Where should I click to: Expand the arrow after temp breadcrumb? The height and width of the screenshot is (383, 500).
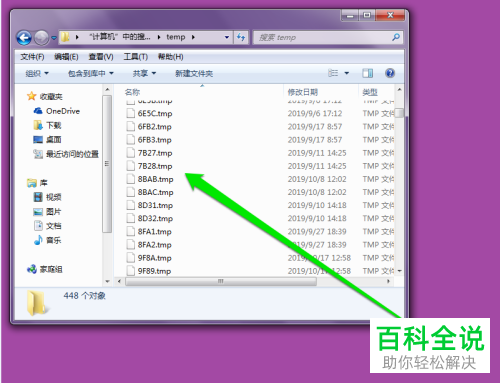click(193, 37)
